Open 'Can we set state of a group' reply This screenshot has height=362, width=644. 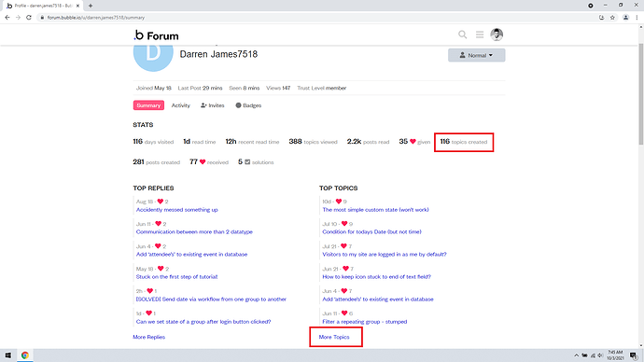(203, 322)
